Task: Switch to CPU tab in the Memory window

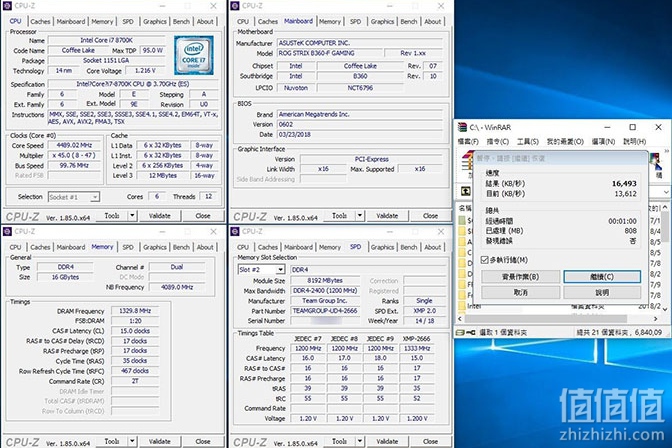Action: [x=15, y=247]
